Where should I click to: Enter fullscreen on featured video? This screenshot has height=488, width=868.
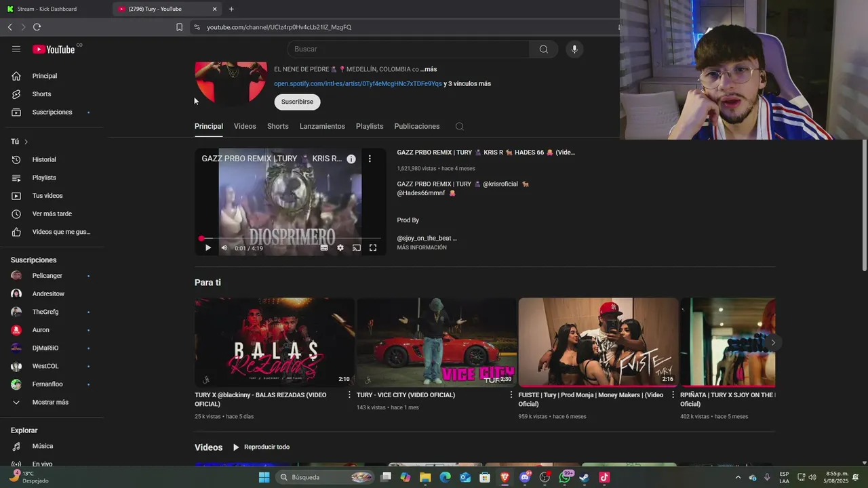(373, 248)
